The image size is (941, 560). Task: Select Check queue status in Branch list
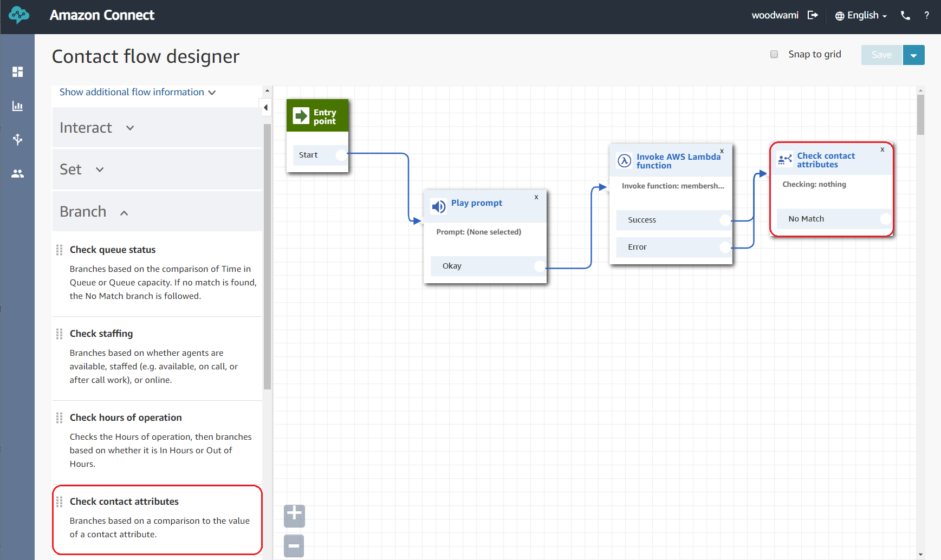coord(113,250)
